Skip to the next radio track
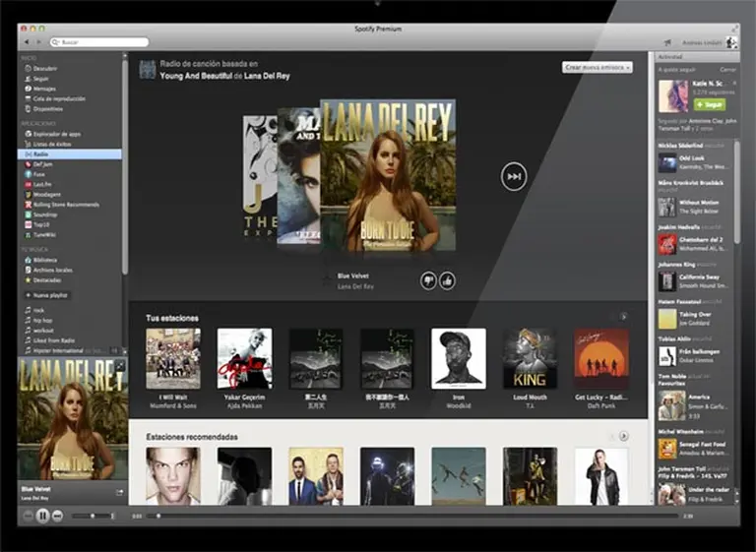 point(514,176)
